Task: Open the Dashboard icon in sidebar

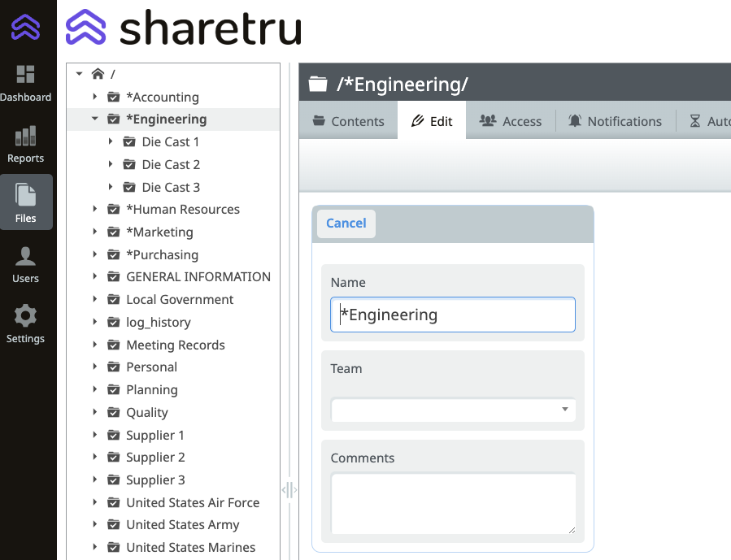Action: (25, 75)
